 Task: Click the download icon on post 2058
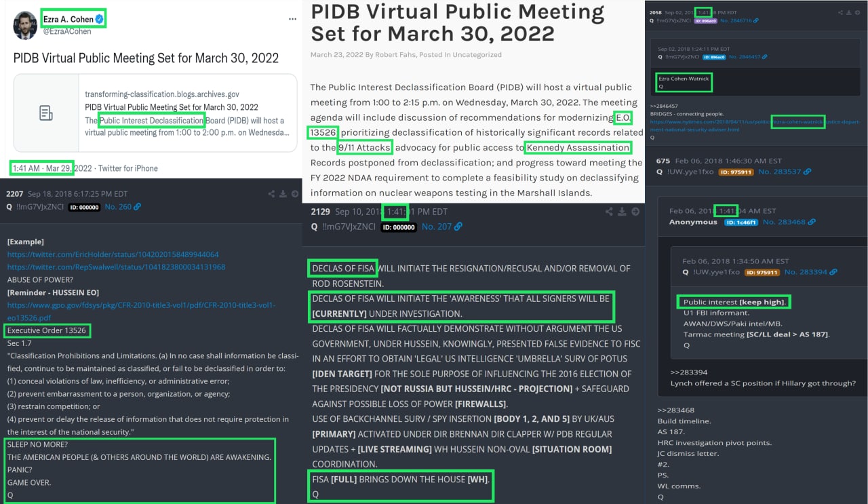coord(850,12)
